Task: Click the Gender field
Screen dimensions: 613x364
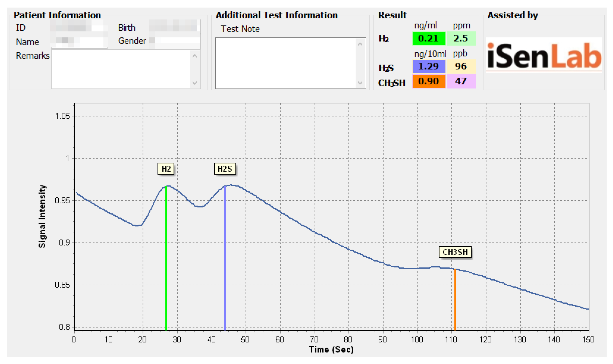Action: (x=174, y=41)
